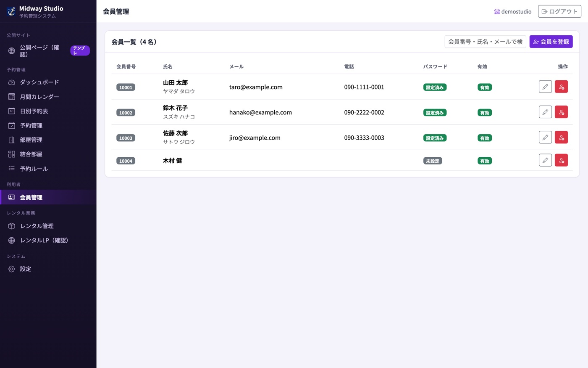Click the 未設定 password badge
The image size is (588, 368).
click(433, 161)
